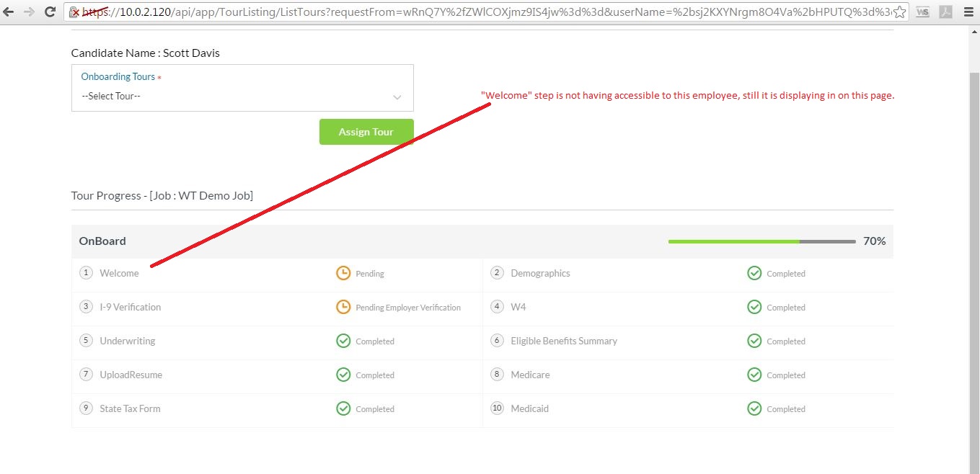
Task: Open the Welcome tour step
Action: [119, 273]
